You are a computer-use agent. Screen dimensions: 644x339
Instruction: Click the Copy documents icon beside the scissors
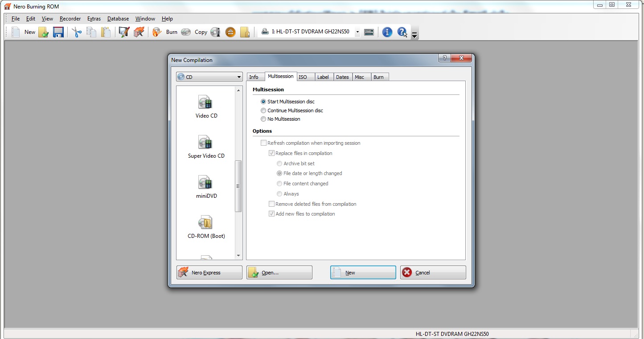[x=91, y=32]
